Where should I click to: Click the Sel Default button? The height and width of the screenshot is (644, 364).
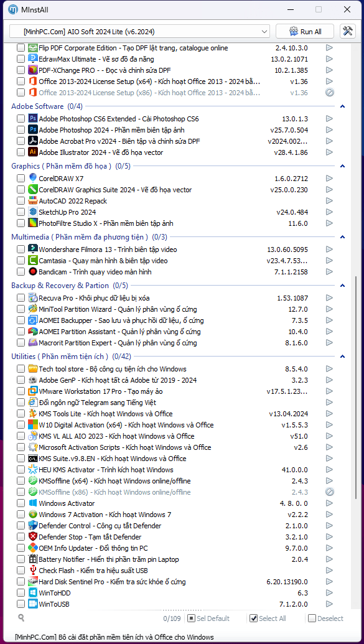(208, 618)
